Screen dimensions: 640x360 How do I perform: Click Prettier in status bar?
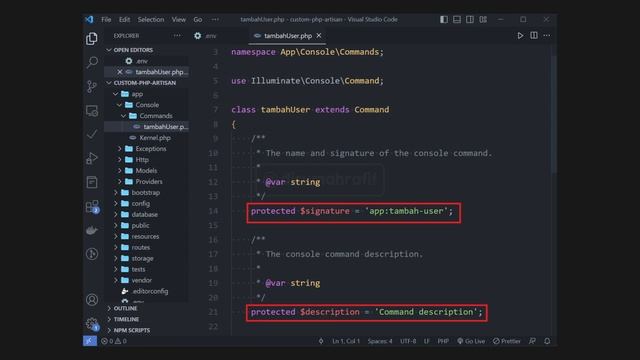[507, 341]
